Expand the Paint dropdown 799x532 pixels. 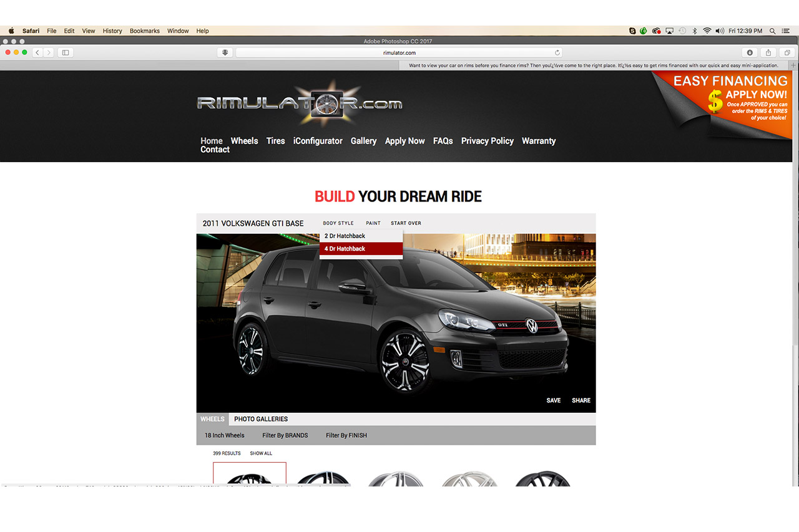(373, 223)
